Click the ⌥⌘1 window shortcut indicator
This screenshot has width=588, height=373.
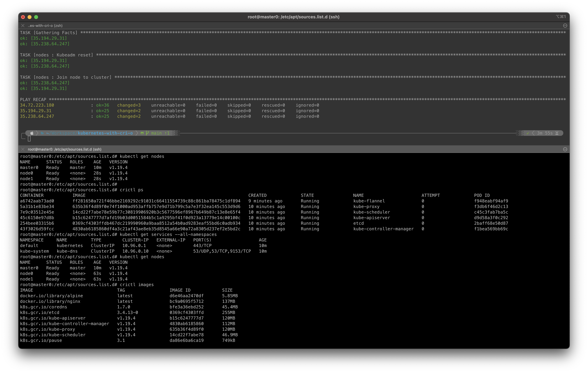561,17
